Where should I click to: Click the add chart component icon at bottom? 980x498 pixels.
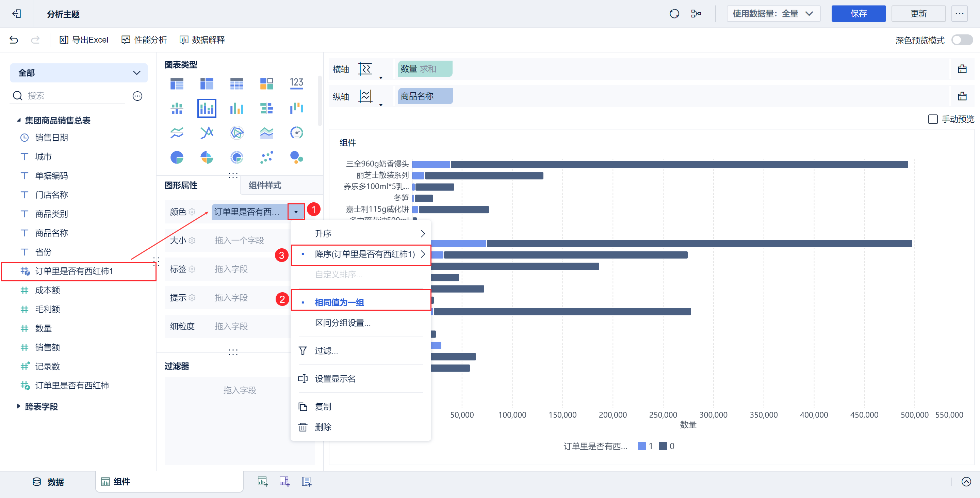click(262, 482)
